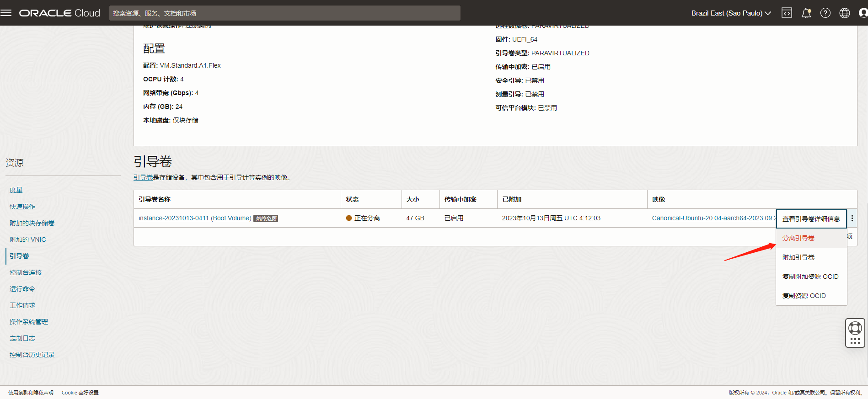Open the help question mark icon
868x399 pixels.
(825, 13)
